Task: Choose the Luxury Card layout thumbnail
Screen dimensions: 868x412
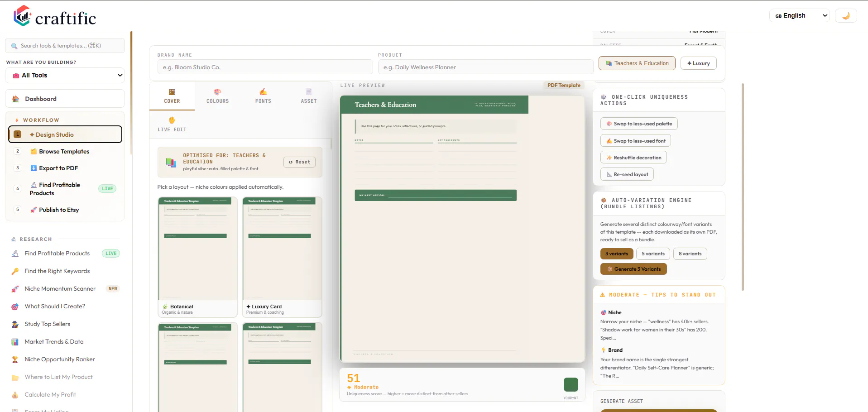Action: click(x=282, y=257)
